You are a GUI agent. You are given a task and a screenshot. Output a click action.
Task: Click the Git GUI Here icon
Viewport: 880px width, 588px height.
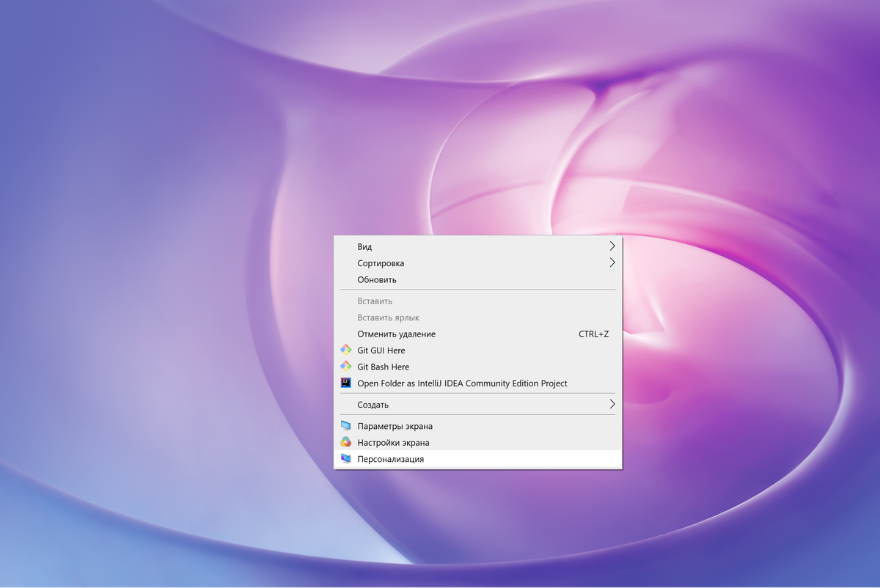pos(346,350)
